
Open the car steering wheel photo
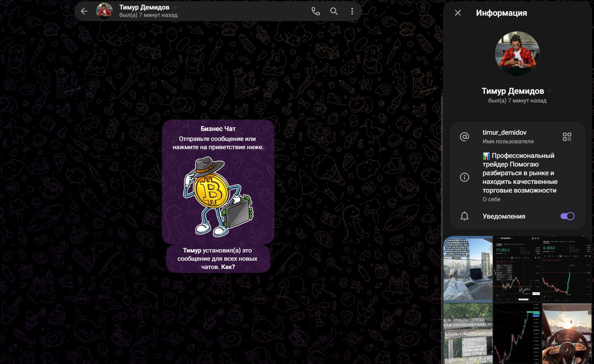567,333
